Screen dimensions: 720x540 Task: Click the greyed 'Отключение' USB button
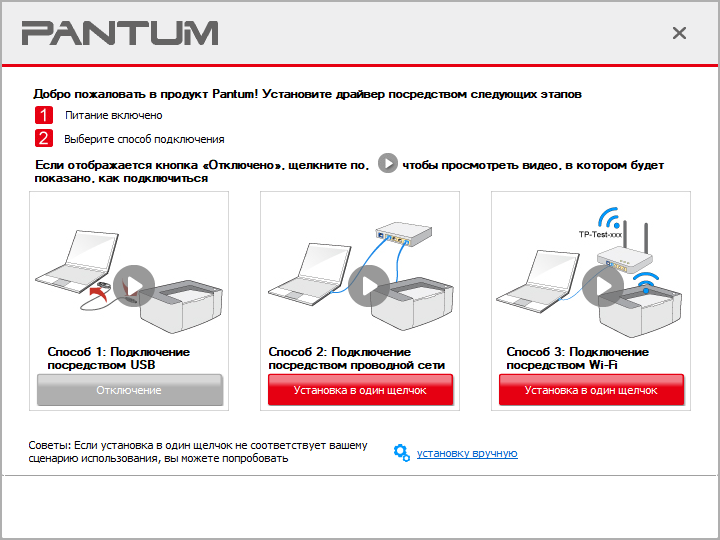(x=129, y=390)
